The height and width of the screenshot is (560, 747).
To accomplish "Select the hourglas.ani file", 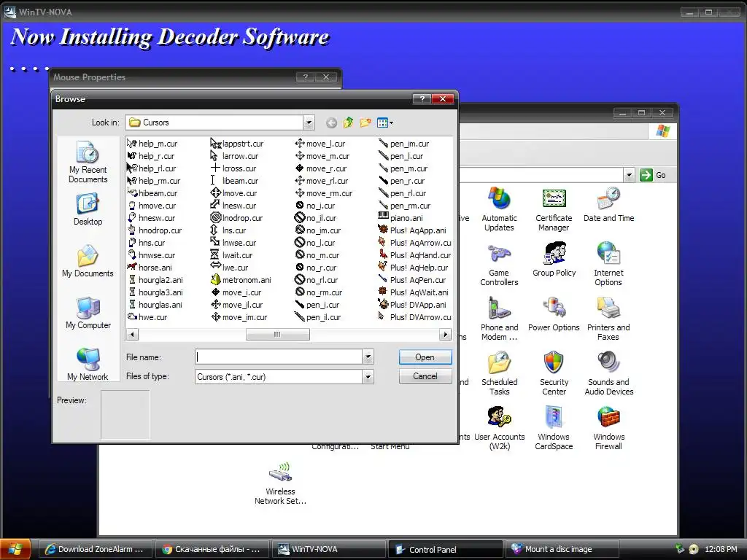I will coord(155,305).
